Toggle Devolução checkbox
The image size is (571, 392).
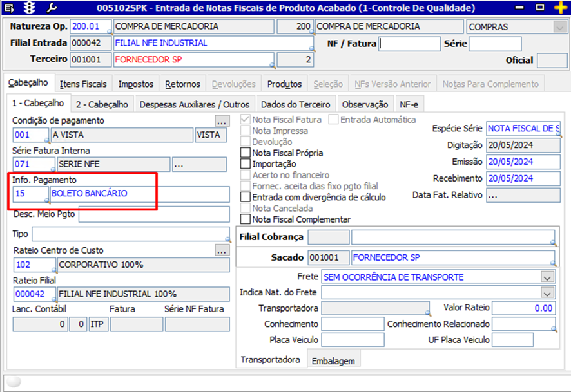246,142
